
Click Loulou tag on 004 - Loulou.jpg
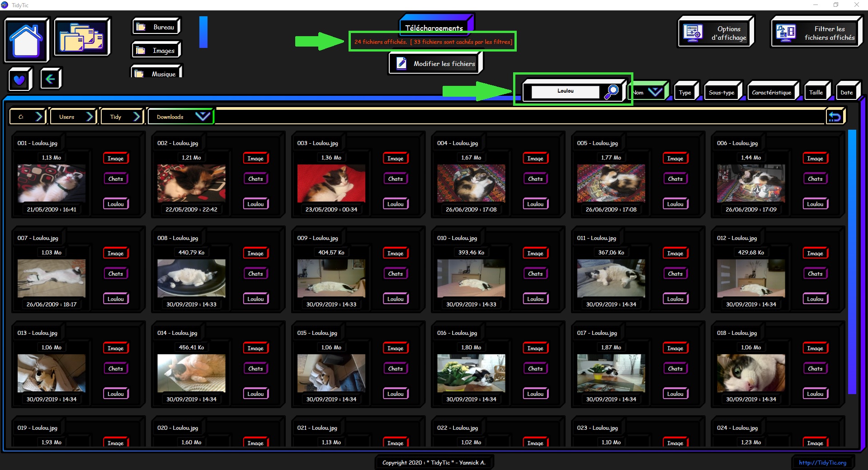pos(535,204)
